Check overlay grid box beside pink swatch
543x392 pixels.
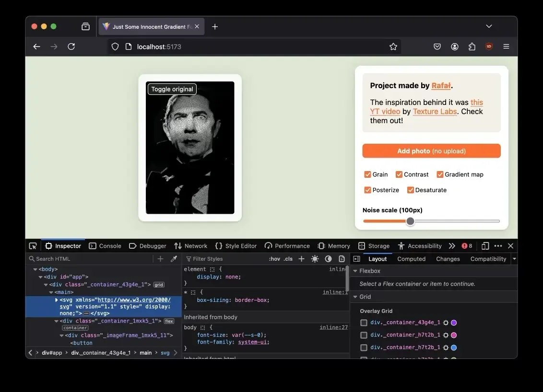click(x=364, y=335)
